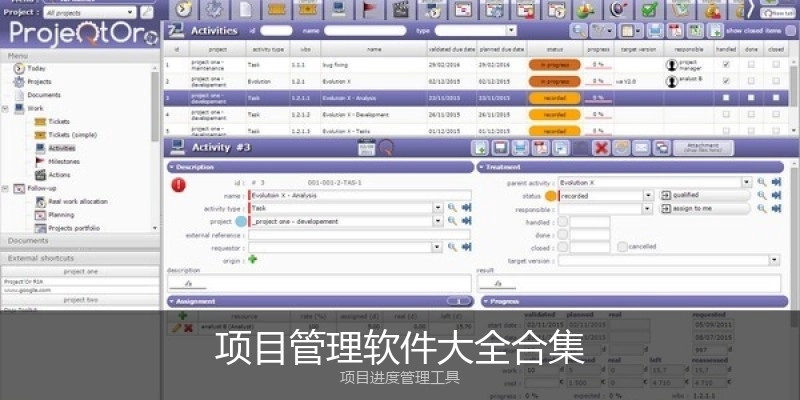This screenshot has width=800, height=400.
Task: Toggle handled checkbox for Evolution X row
Action: tap(726, 81)
